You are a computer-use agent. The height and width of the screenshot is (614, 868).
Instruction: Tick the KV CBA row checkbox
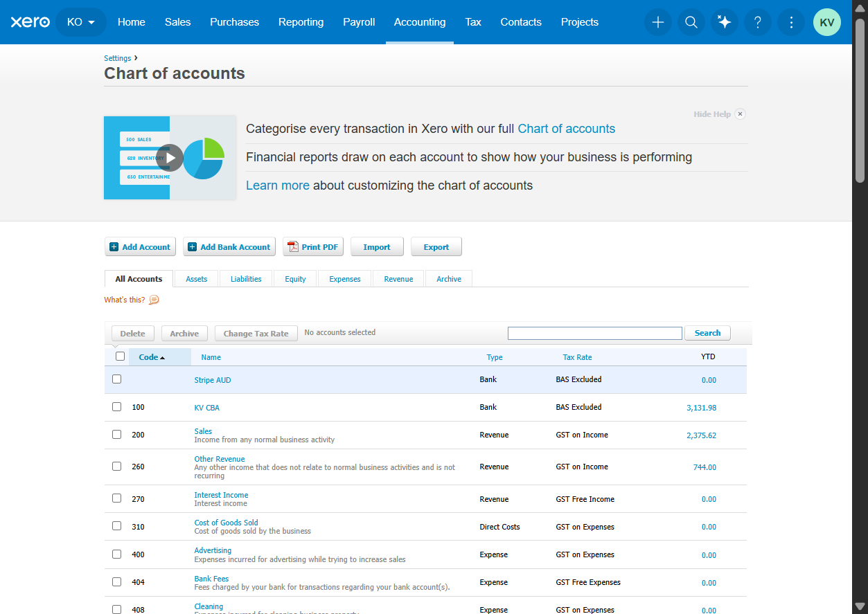[116, 407]
